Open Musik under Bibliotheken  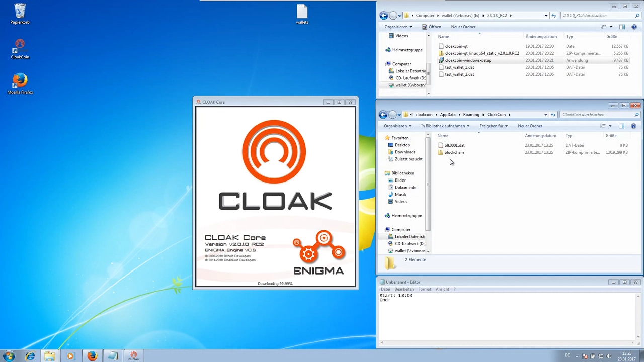[x=400, y=194]
